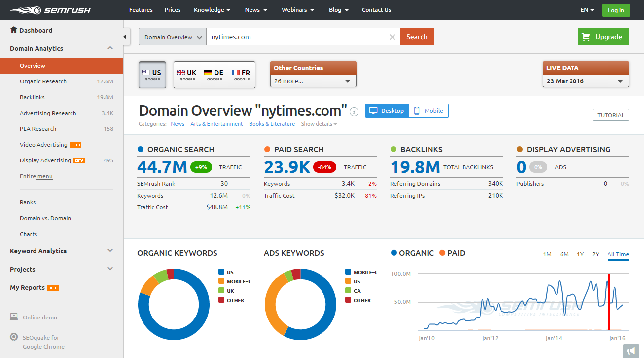Click the Dashboard home icon
The image size is (644, 358).
pyautogui.click(x=14, y=30)
